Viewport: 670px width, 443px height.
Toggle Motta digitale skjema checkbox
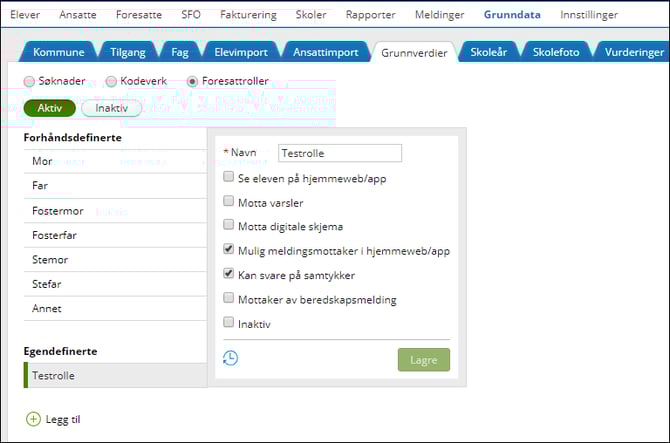(x=229, y=225)
